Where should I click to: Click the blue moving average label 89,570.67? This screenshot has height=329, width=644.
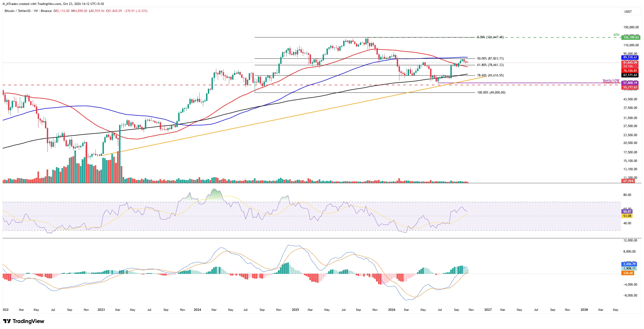click(630, 57)
